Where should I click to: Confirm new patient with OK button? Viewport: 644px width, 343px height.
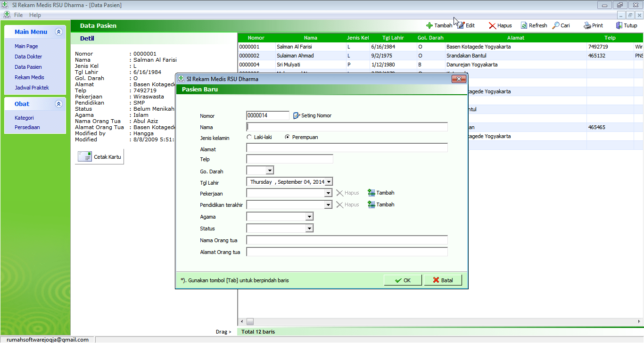403,280
